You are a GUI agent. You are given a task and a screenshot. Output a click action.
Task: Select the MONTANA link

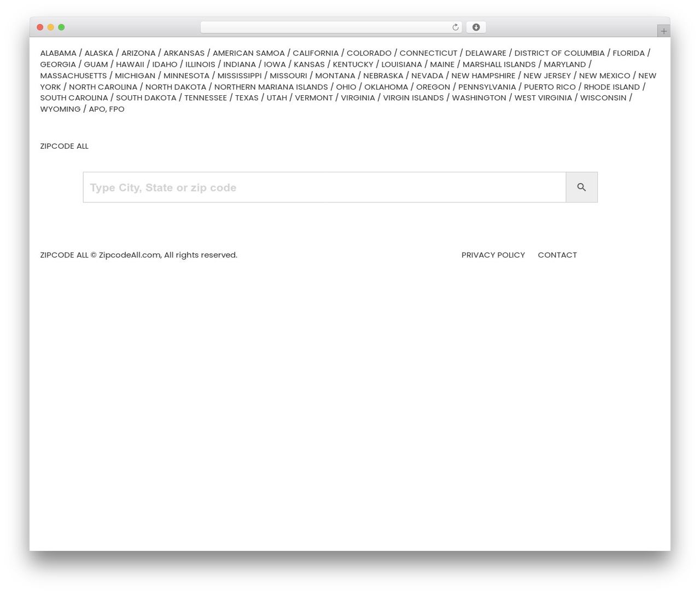point(335,75)
